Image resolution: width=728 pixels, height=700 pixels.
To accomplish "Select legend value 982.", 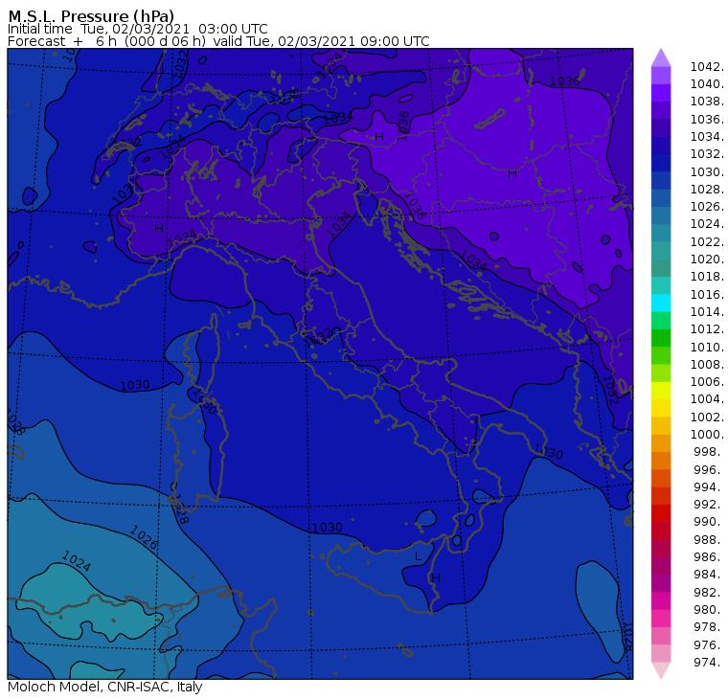I will [709, 592].
